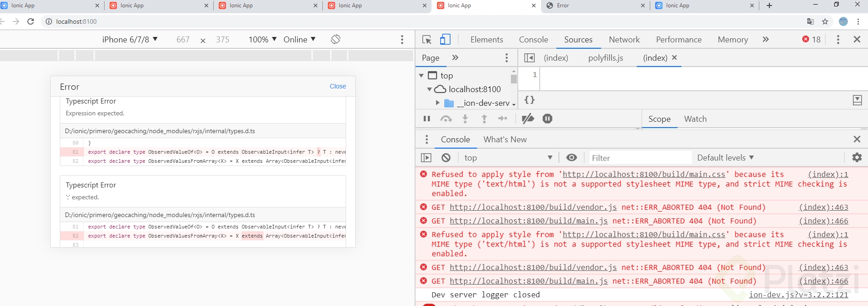The height and width of the screenshot is (306, 868).
Task: Open the 100% zoom dropdown
Action: click(x=263, y=40)
